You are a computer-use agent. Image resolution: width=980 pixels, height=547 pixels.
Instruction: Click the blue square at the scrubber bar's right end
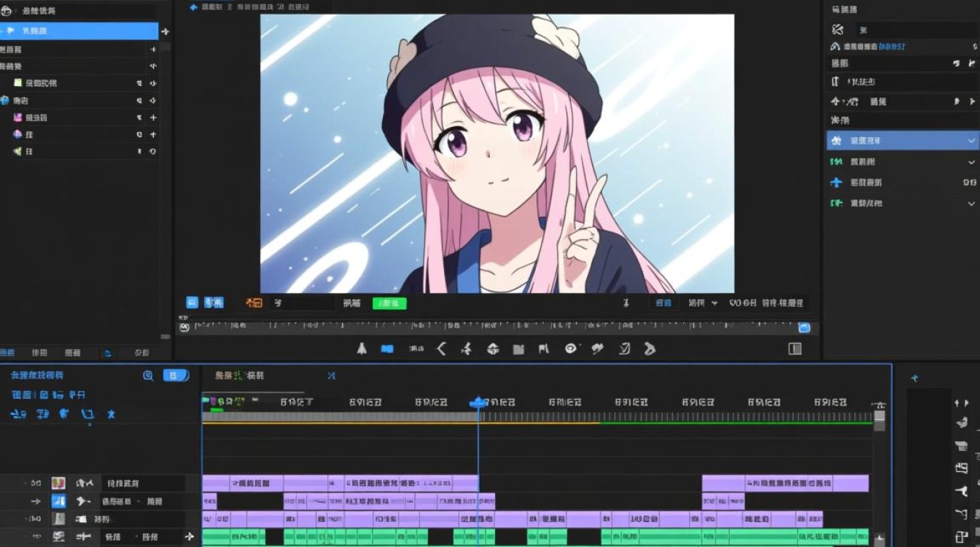coord(804,328)
